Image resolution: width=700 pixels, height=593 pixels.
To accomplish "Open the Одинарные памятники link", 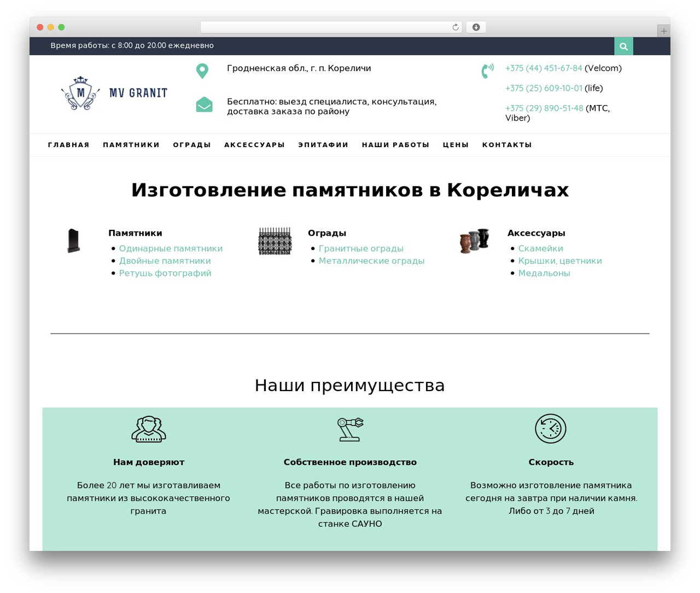I will point(171,248).
